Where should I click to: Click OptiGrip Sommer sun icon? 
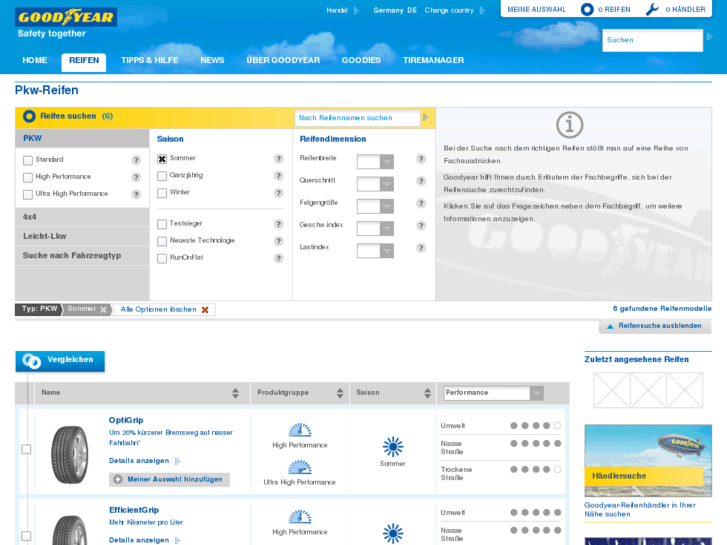point(393,447)
